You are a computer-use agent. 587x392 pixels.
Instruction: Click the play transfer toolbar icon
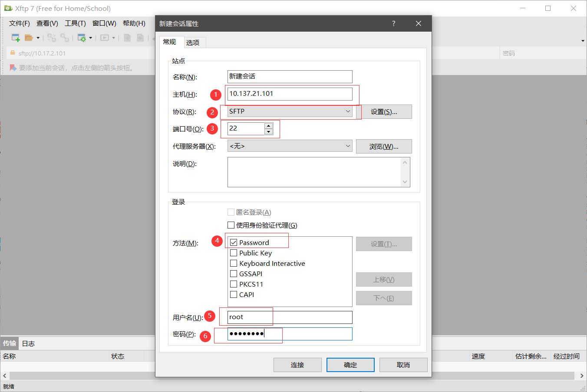tap(104, 38)
